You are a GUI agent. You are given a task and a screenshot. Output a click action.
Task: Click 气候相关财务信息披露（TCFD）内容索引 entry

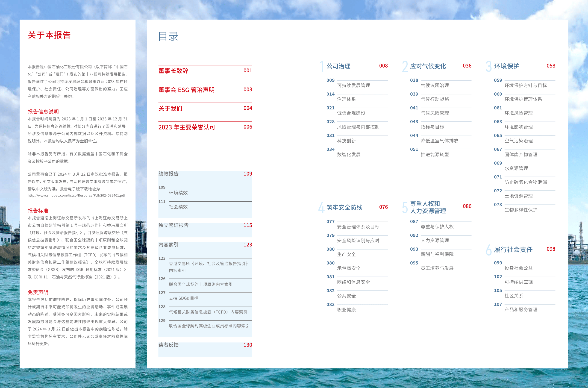click(208, 312)
